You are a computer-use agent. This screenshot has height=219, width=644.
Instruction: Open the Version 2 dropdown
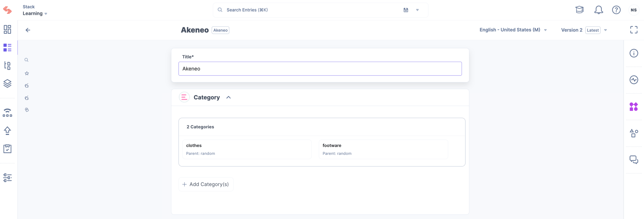pos(584,30)
